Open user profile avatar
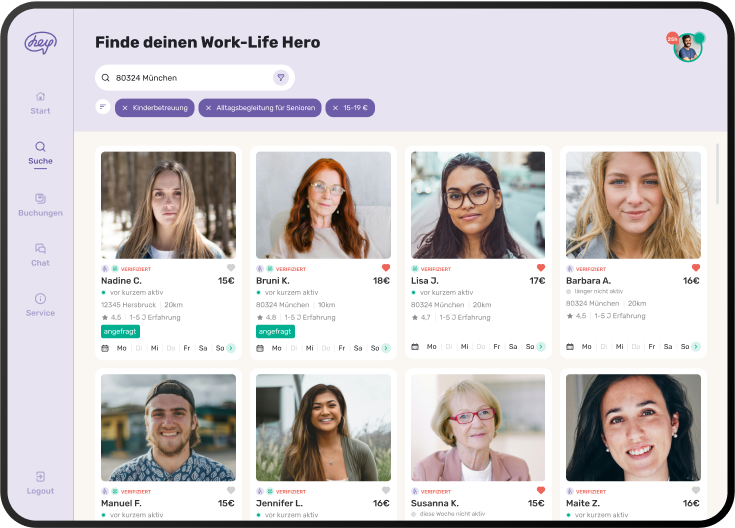 [688, 48]
